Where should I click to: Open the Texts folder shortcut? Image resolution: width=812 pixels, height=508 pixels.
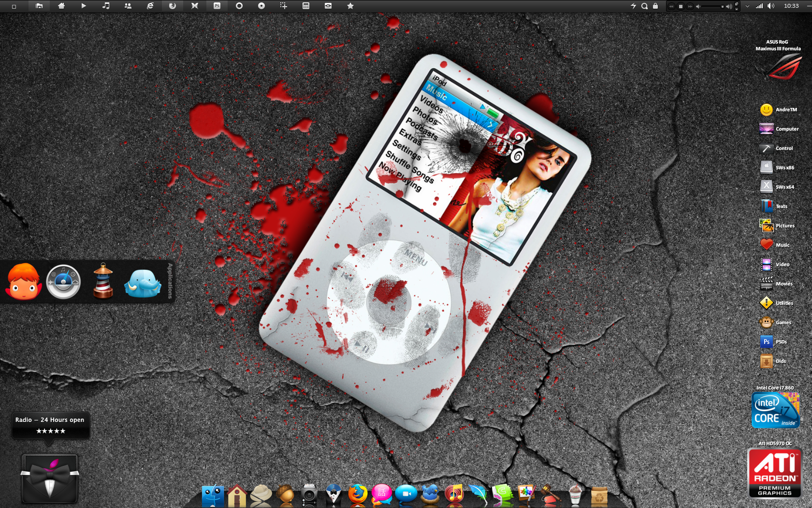coord(773,206)
